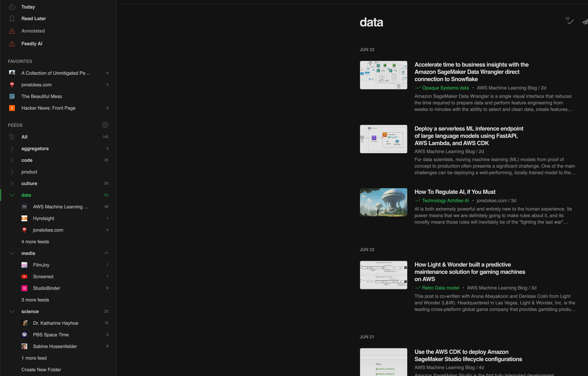Click the Technology Achilles AI tag
This screenshot has width=588, height=376.
445,201
